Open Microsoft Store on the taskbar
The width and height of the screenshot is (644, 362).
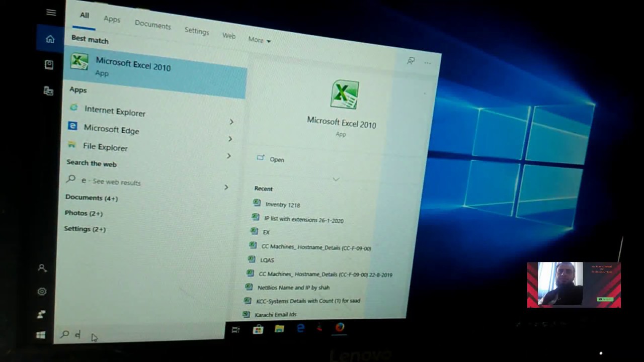(x=258, y=329)
